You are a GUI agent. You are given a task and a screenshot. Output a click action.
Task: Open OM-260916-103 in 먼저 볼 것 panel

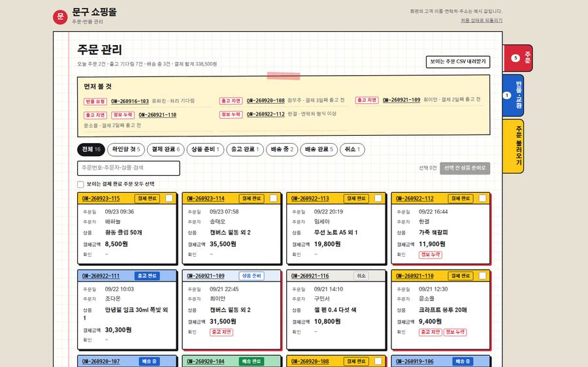[130, 101]
